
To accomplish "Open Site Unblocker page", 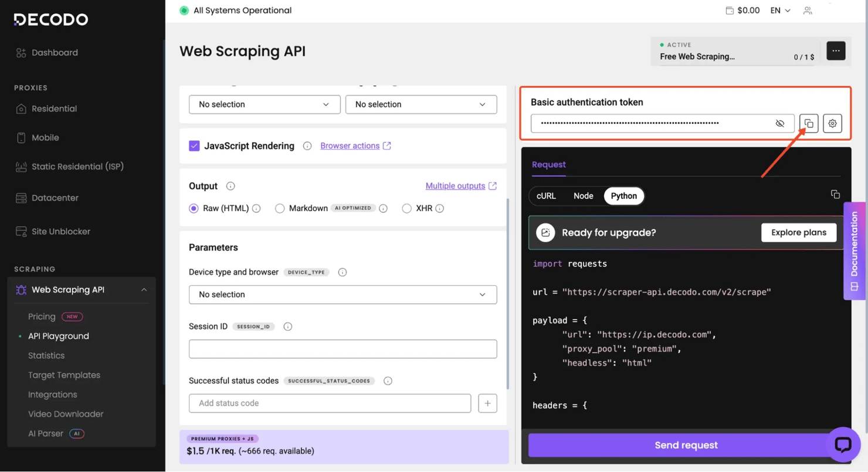I will (61, 231).
